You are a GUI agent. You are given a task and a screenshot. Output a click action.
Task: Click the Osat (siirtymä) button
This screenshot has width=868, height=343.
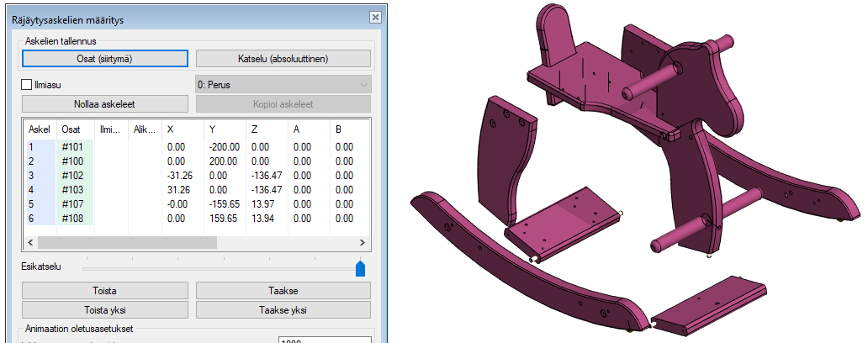coord(104,58)
